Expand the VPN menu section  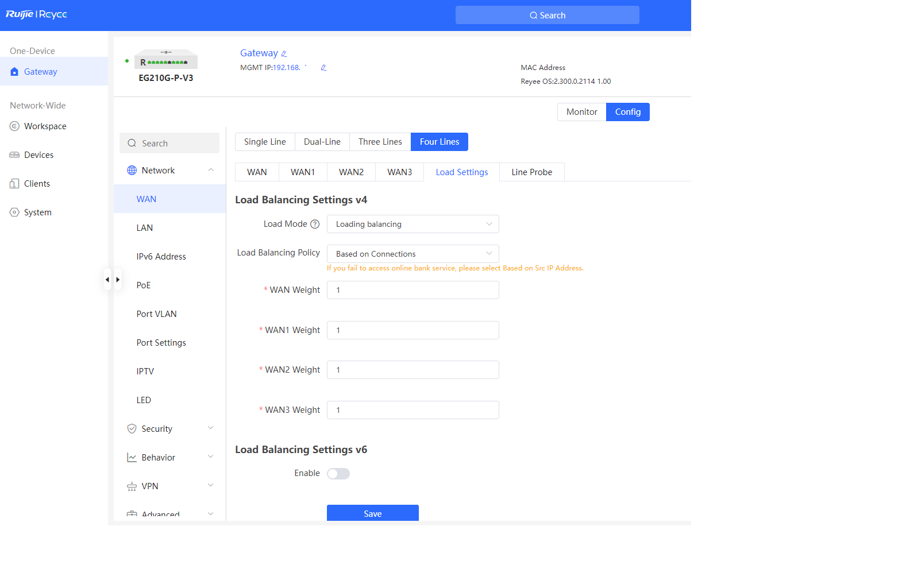(x=169, y=486)
